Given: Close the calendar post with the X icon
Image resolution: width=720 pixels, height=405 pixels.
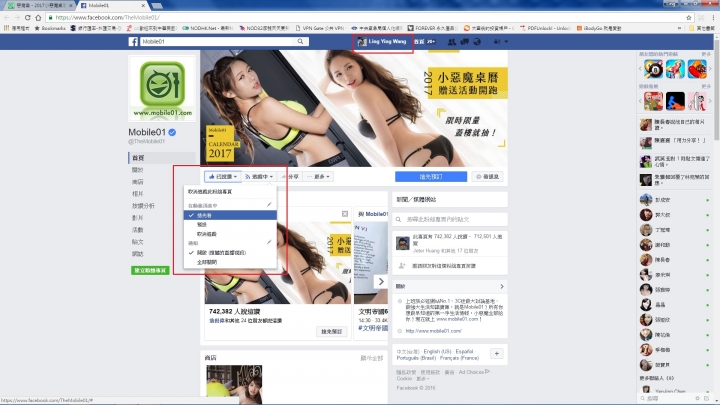Looking at the screenshot, I should 345,214.
